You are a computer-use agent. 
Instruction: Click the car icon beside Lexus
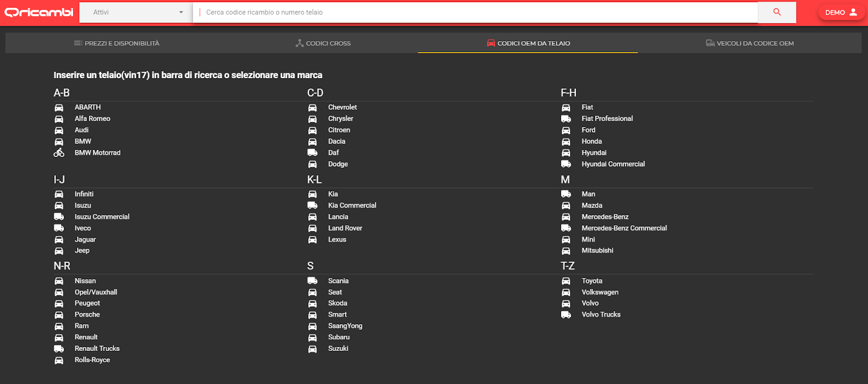point(312,240)
